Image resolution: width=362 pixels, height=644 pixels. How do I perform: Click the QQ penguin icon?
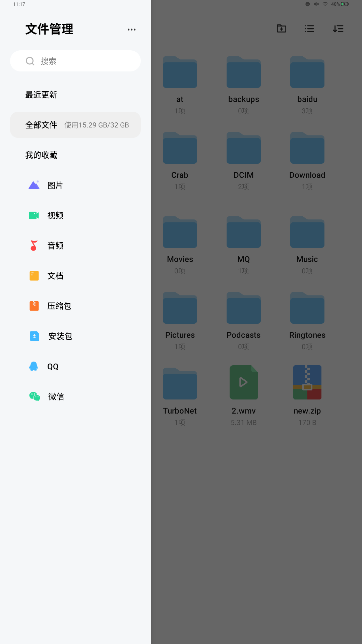click(x=34, y=366)
